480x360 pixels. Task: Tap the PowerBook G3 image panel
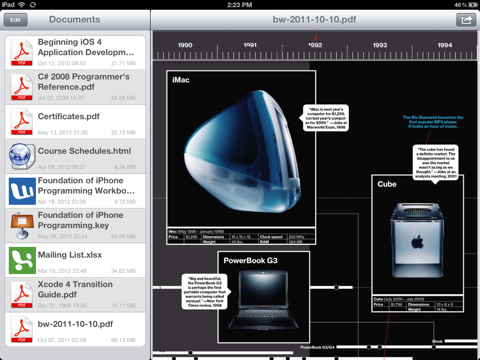tap(263, 297)
